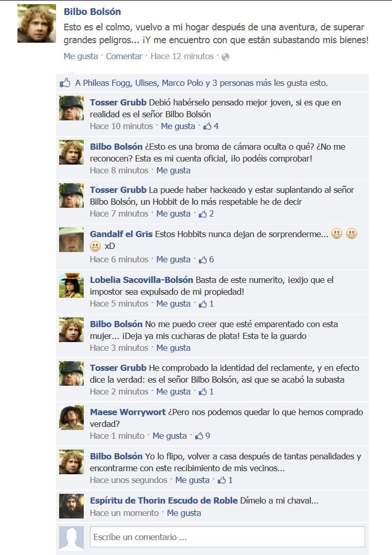The height and width of the screenshot is (555, 392).
Task: Click like count thumb on Lobelia's comment
Action: (202, 304)
